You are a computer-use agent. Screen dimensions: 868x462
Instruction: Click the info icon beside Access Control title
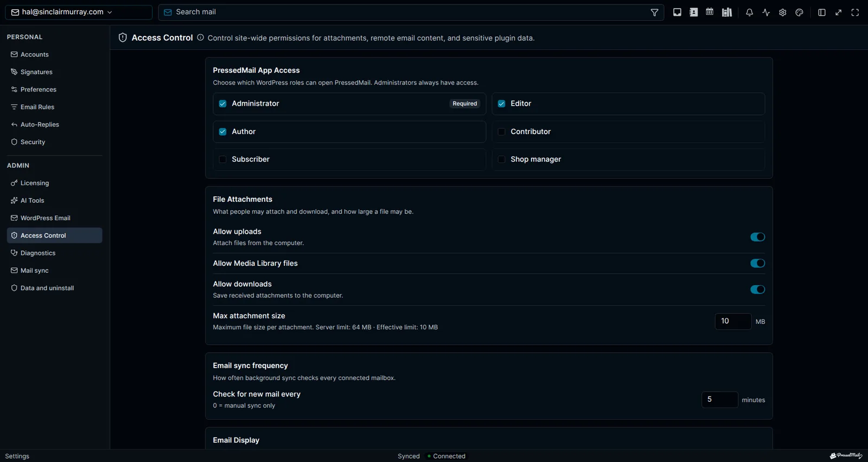point(200,37)
